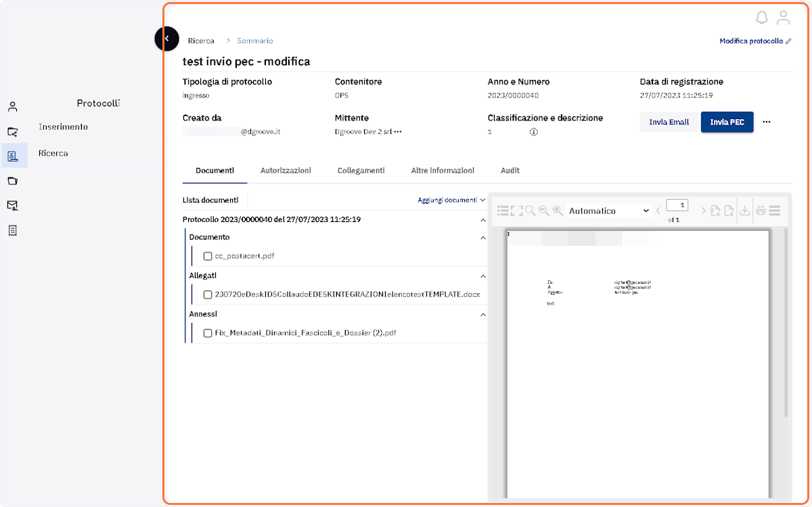Check the cc_postacert.pdf checkbox
Image resolution: width=812 pixels, height=507 pixels.
(x=208, y=257)
